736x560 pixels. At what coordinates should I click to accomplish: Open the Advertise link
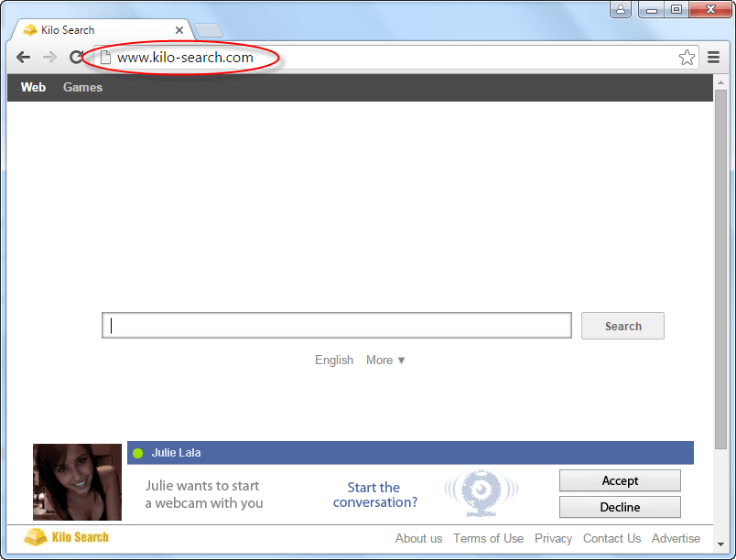(x=676, y=538)
